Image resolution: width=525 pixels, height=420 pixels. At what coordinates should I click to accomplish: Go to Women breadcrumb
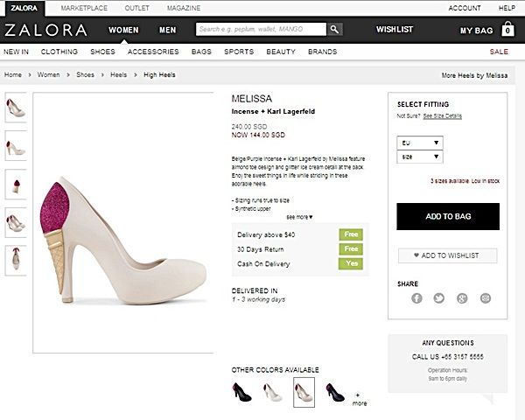pos(48,74)
